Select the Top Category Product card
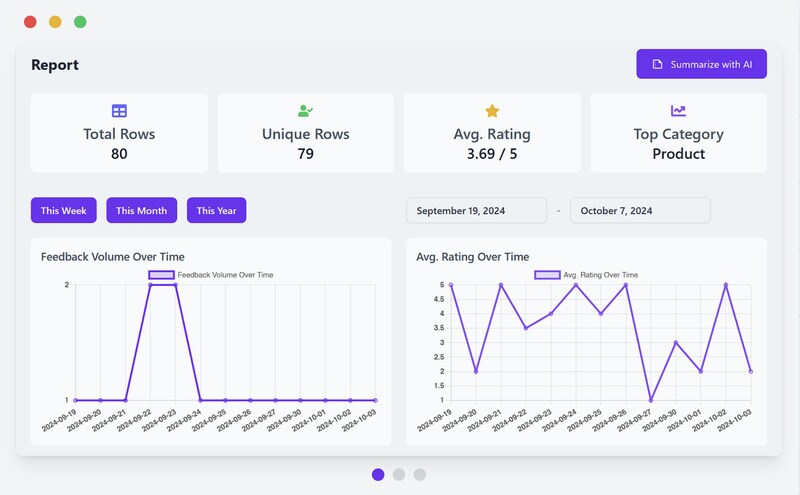 678,133
